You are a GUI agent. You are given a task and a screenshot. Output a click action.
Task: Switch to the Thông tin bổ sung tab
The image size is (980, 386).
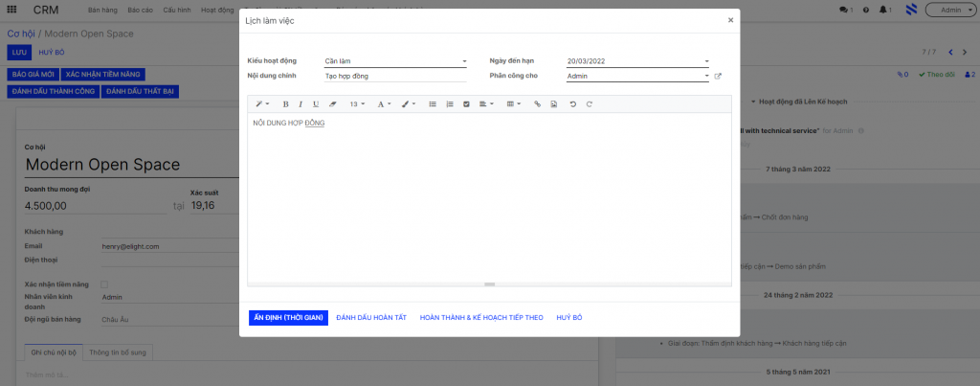tap(118, 352)
